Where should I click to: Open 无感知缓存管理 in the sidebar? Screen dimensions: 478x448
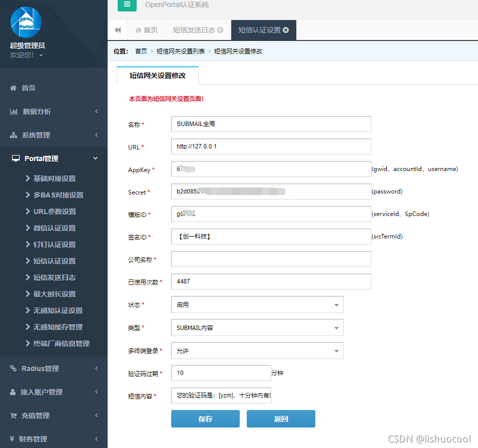tap(58, 327)
